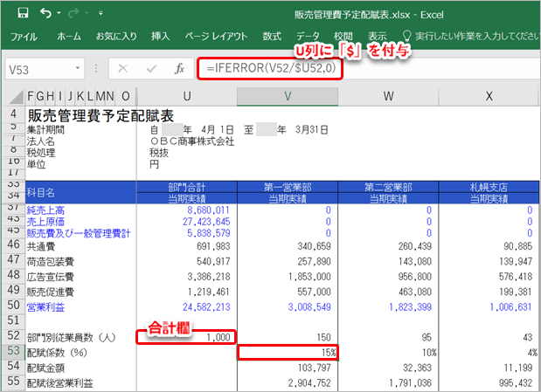541x392 pixels.
Task: Open the データ ribbon tab
Action: tap(309, 36)
